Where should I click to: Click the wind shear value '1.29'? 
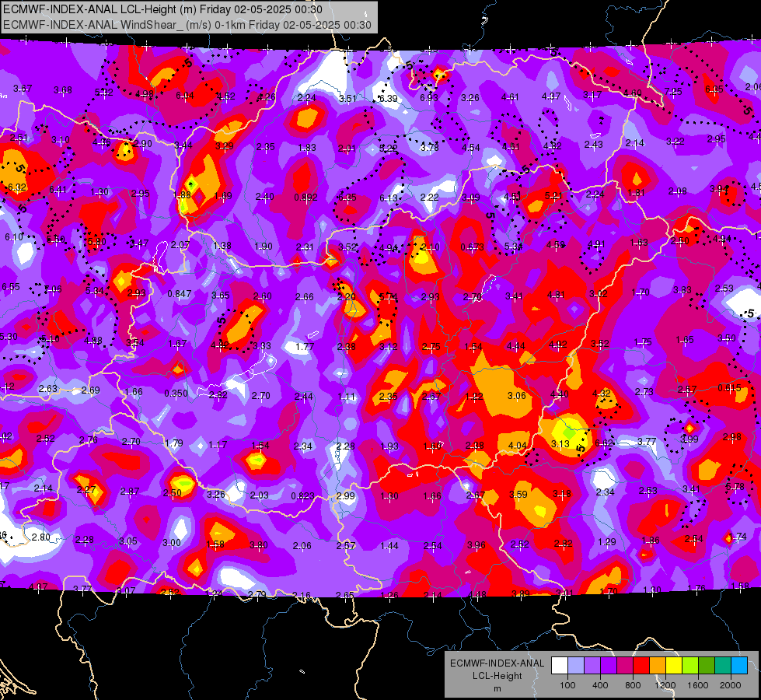pos(606,541)
